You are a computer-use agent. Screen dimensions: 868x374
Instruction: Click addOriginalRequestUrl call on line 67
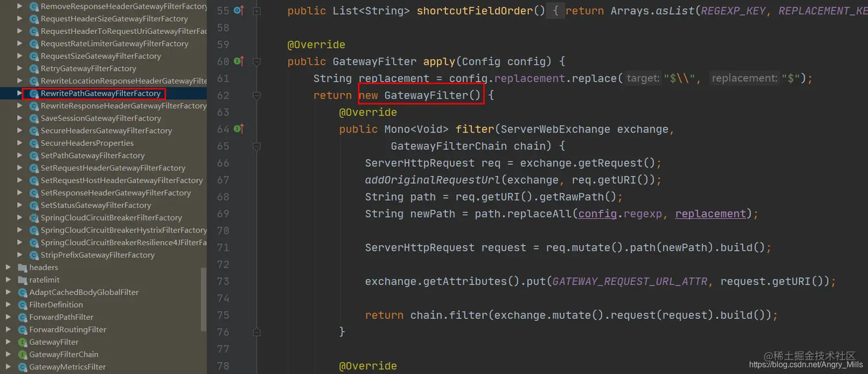pyautogui.click(x=433, y=180)
